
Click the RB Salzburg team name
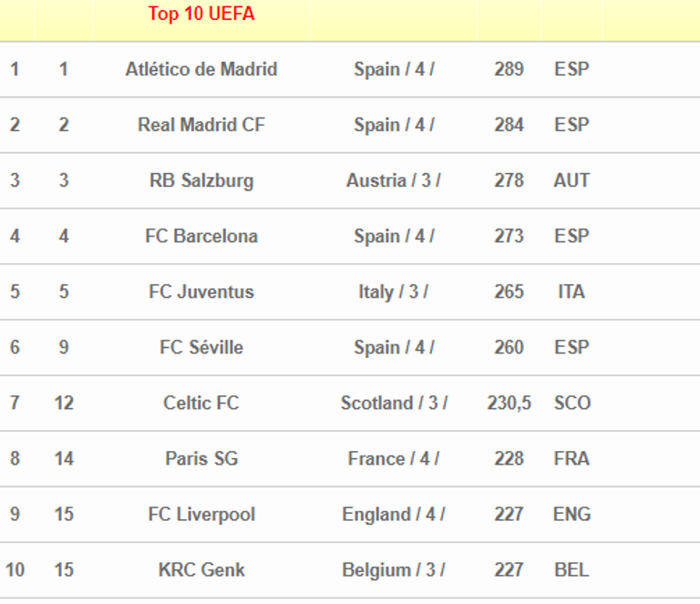[201, 180]
